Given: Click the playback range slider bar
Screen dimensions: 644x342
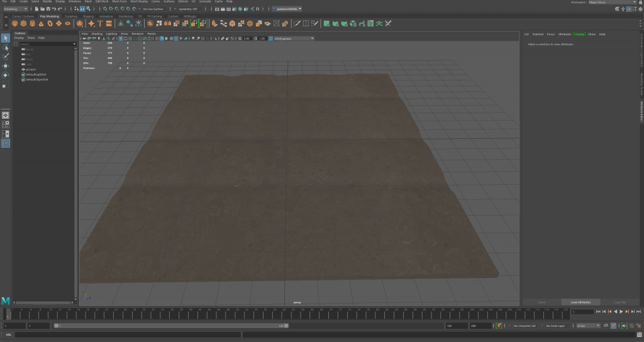Looking at the screenshot, I should (x=170, y=326).
